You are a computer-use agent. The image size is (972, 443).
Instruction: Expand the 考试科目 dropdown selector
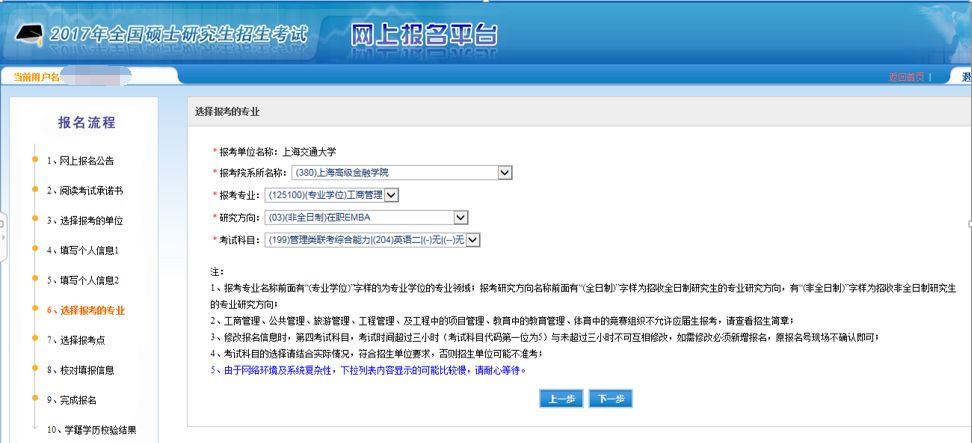pyautogui.click(x=473, y=240)
